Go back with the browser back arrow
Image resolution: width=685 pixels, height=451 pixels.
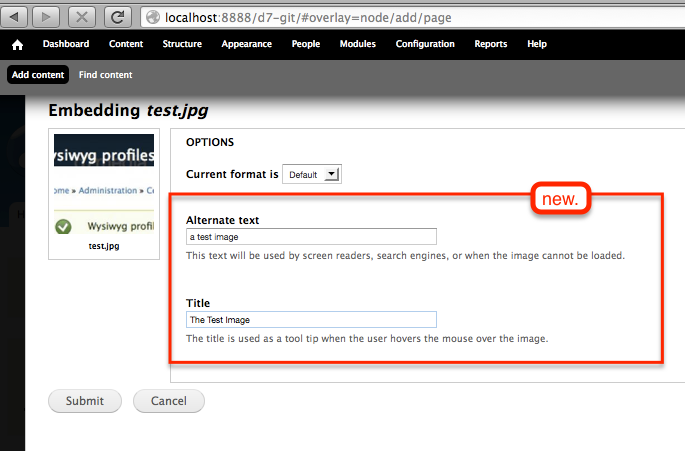click(14, 17)
